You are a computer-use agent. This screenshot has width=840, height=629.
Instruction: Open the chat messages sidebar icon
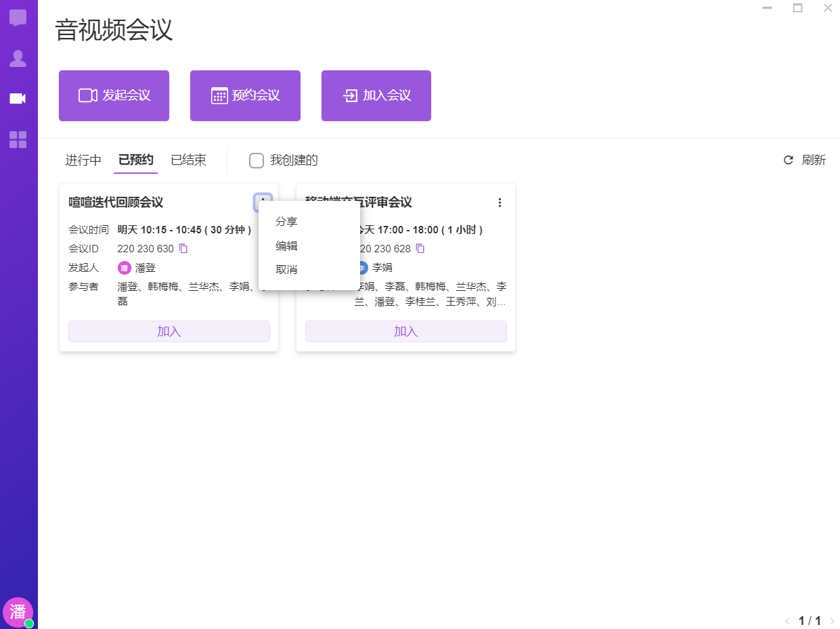18,18
